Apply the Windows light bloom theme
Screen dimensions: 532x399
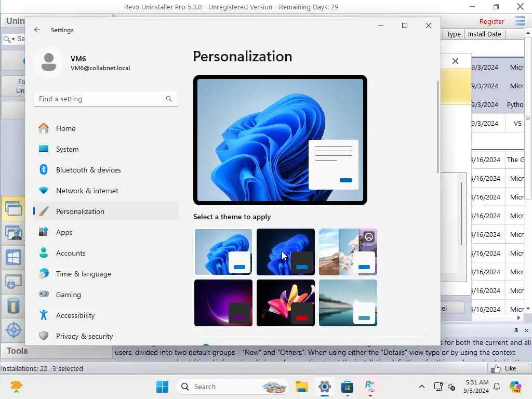point(223,252)
